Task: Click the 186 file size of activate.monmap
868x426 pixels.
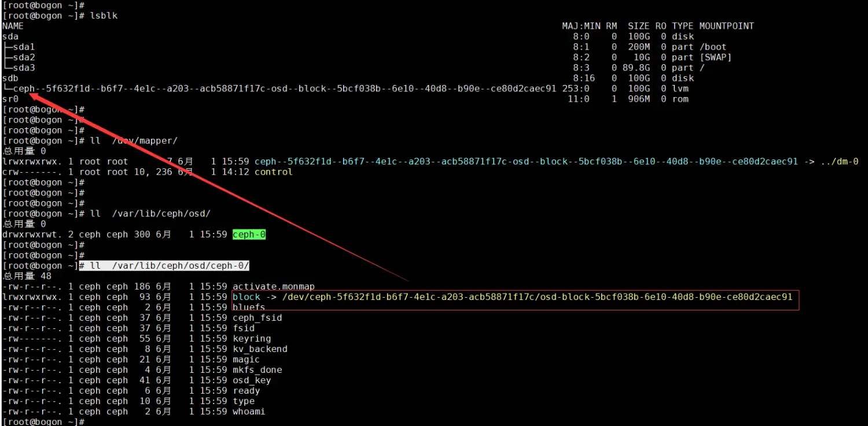Action: pyautogui.click(x=142, y=286)
